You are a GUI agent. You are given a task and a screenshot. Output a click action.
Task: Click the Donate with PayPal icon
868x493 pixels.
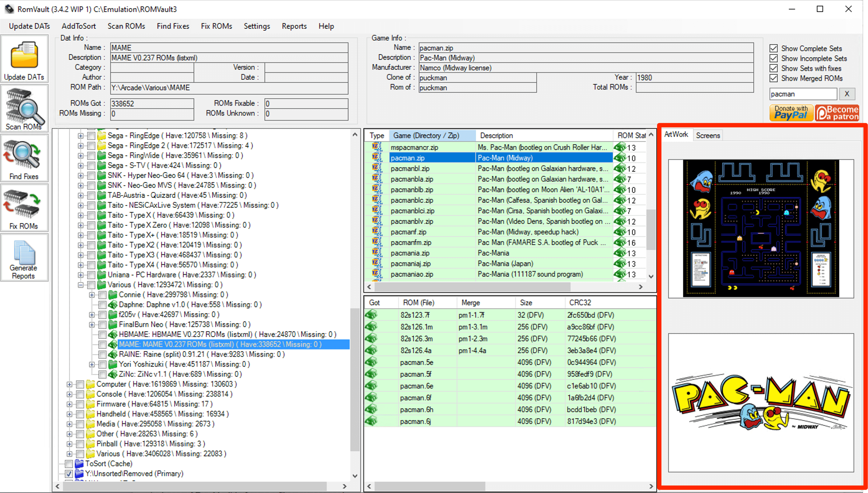pyautogui.click(x=791, y=113)
